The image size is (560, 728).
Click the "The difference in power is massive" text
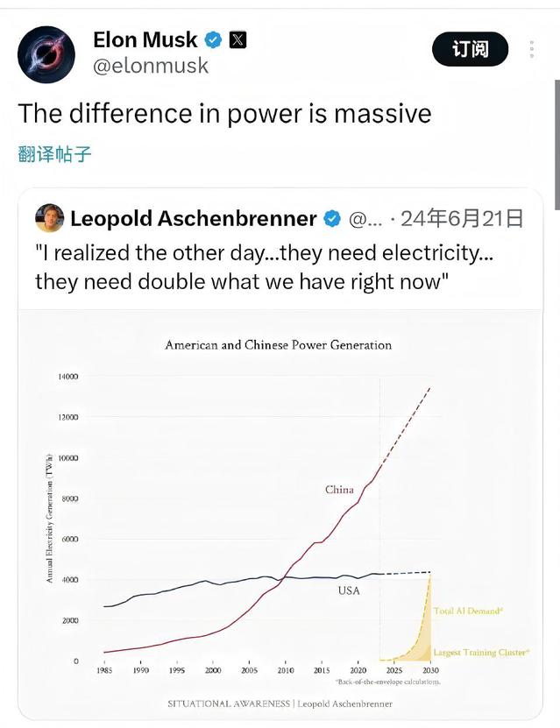click(225, 114)
